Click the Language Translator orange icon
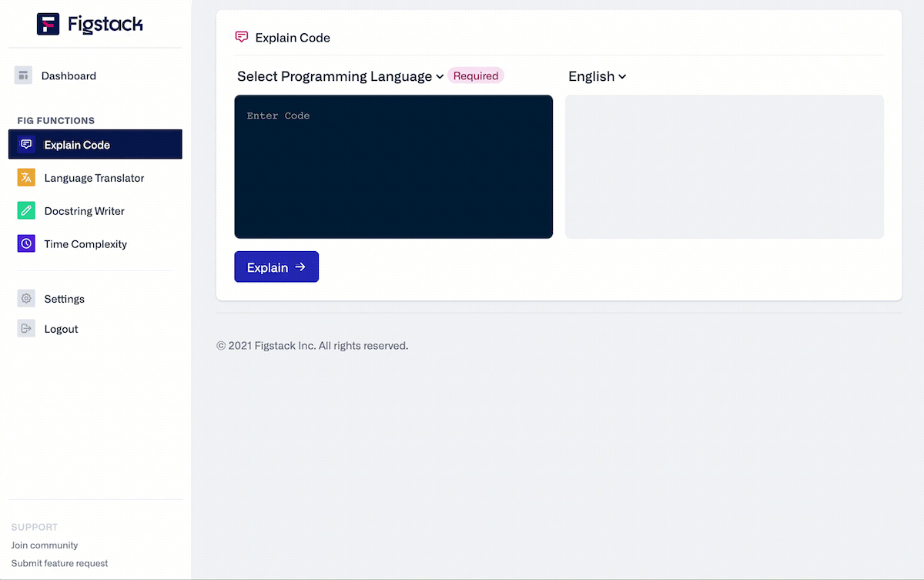The height and width of the screenshot is (580, 924). pos(26,177)
